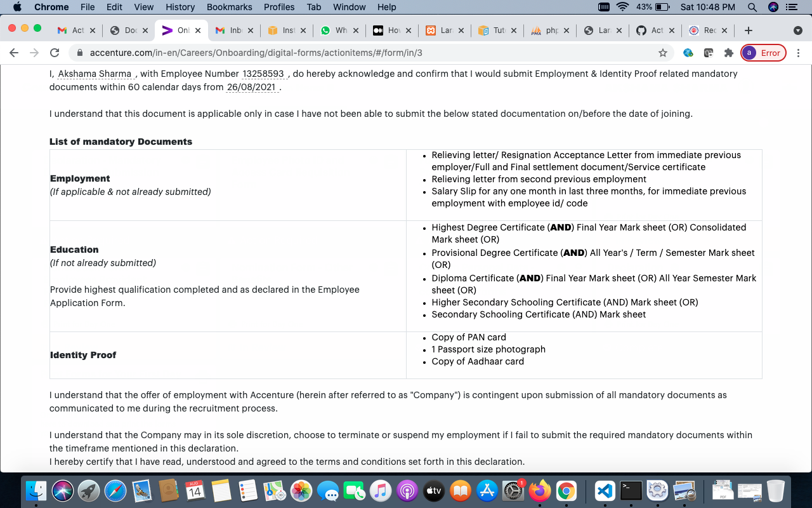The width and height of the screenshot is (812, 508).
Task: Open macOS Control Center icon
Action: click(x=792, y=7)
